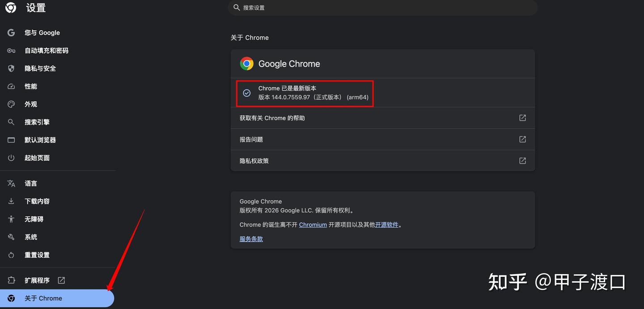Go to 隐私与安全 settings
The height and width of the screenshot is (309, 644).
tap(57, 68)
